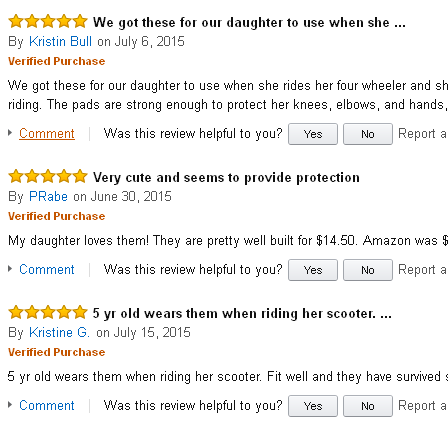The width and height of the screenshot is (448, 425).
Task: Click the five-star rating on Kristin Bull's review
Action: coord(48,21)
